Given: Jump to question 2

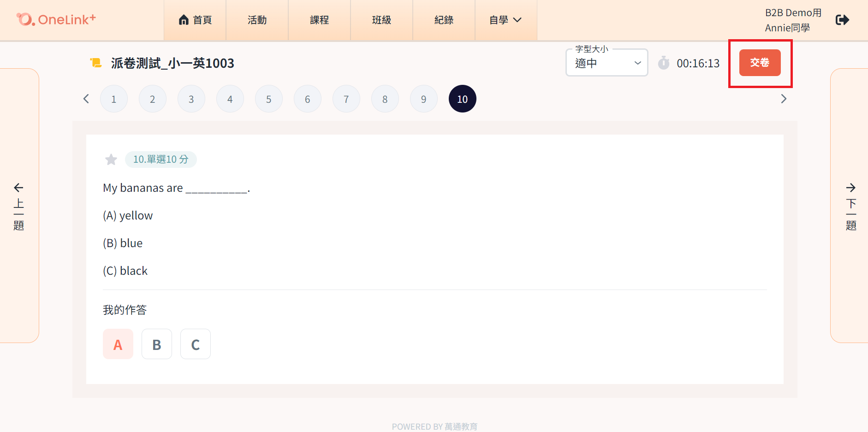Looking at the screenshot, I should point(153,99).
